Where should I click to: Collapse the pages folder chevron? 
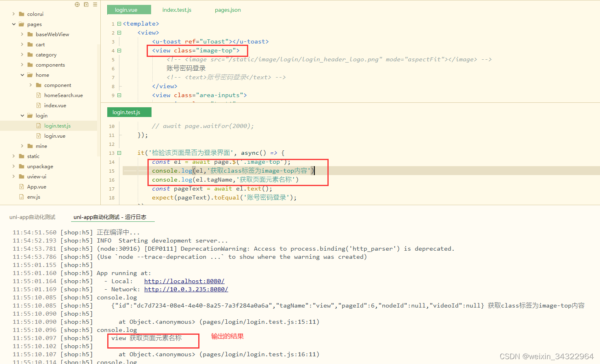point(13,24)
